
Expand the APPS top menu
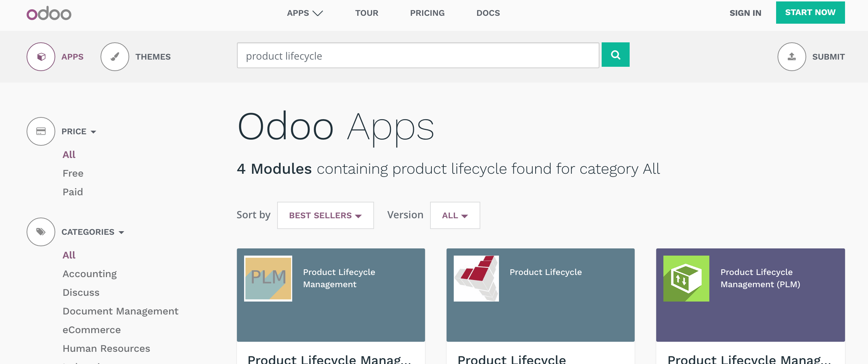(x=305, y=13)
